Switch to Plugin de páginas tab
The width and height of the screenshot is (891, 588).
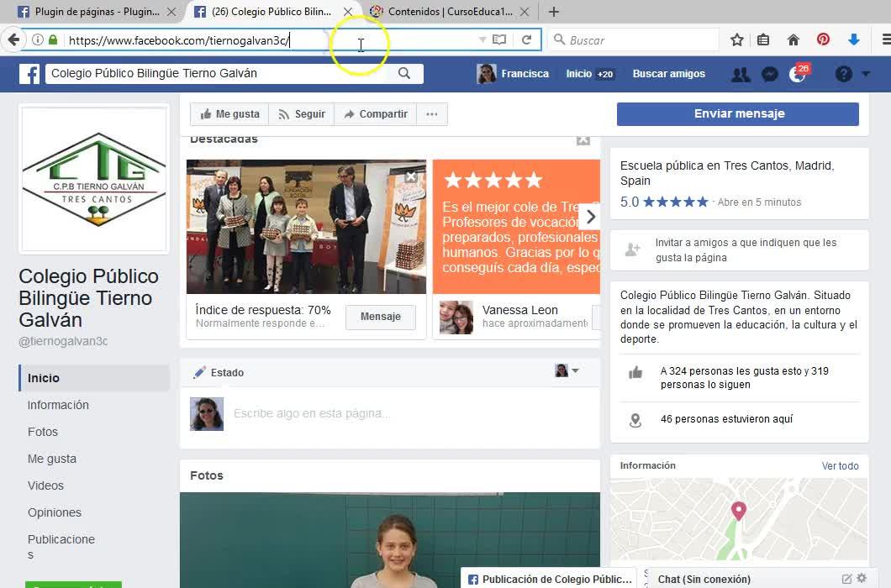click(x=88, y=12)
